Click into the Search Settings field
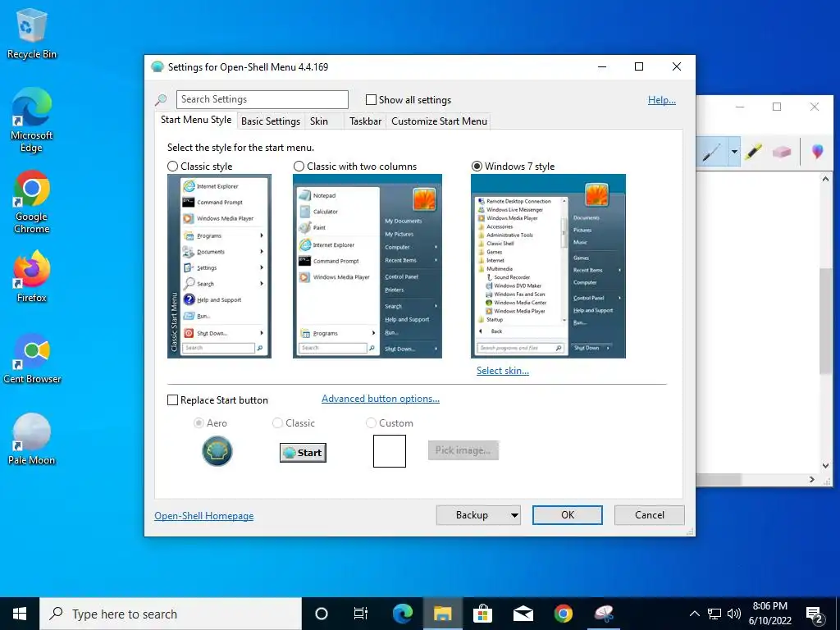 tap(262, 99)
